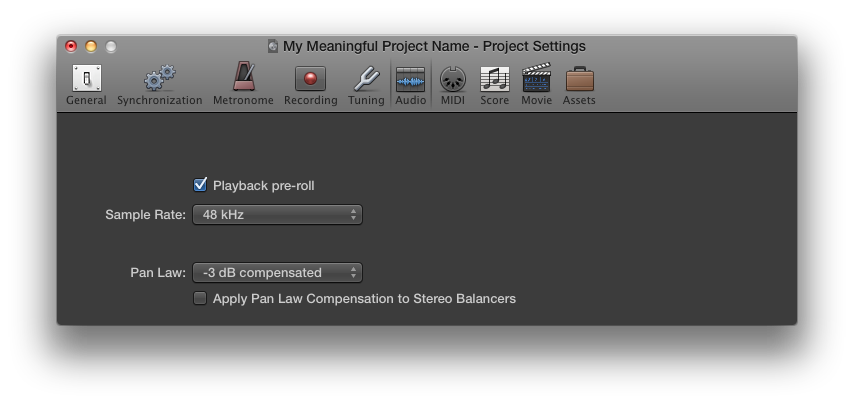
Task: Open the General settings switch icon
Action: click(x=87, y=78)
